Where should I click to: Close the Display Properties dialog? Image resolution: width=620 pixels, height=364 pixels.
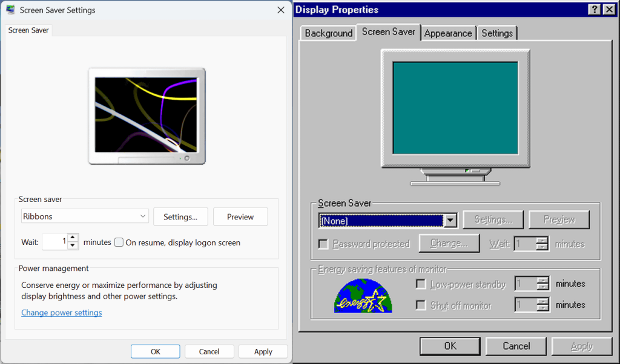click(x=608, y=9)
